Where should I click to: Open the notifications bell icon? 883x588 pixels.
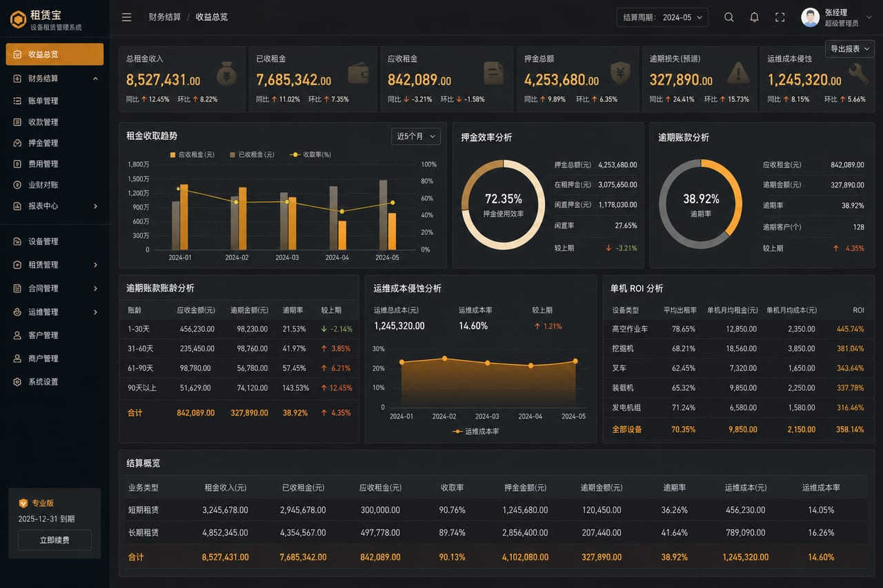click(754, 17)
